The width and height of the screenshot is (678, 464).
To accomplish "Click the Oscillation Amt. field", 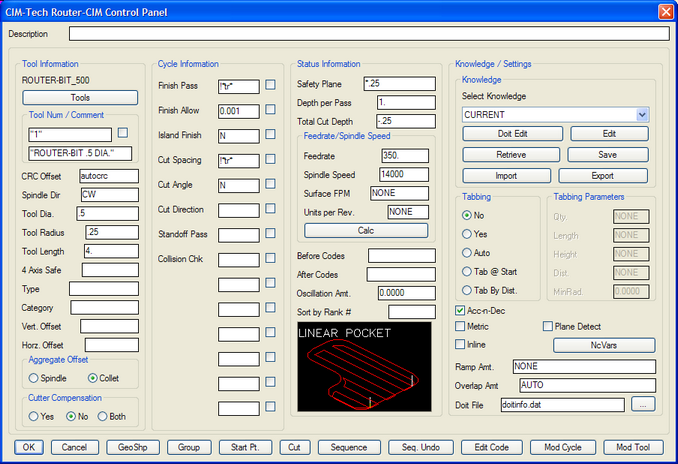I will click(x=407, y=293).
